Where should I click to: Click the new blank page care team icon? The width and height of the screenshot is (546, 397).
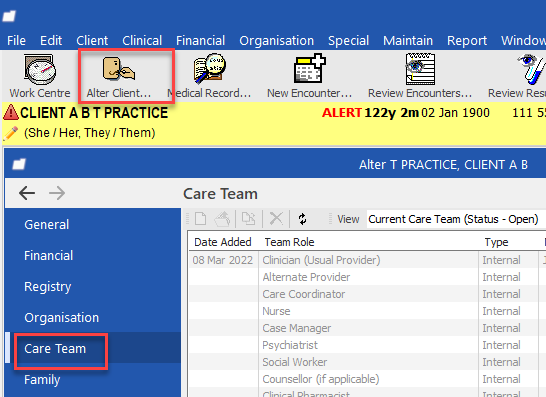click(200, 219)
